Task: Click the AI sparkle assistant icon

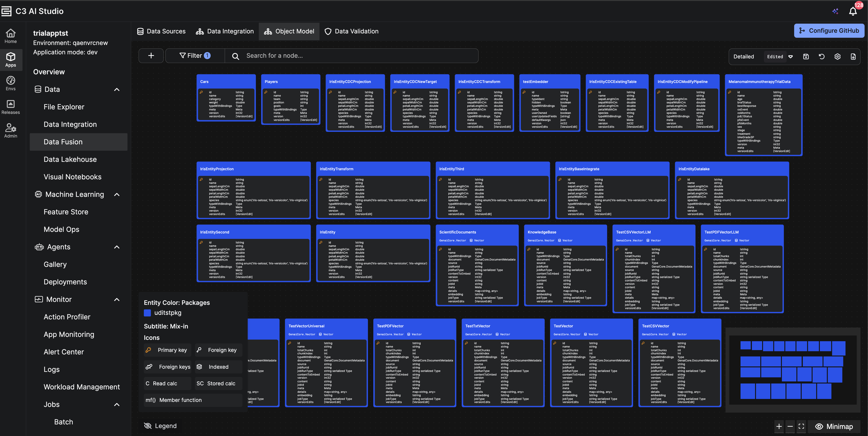Action: (835, 11)
